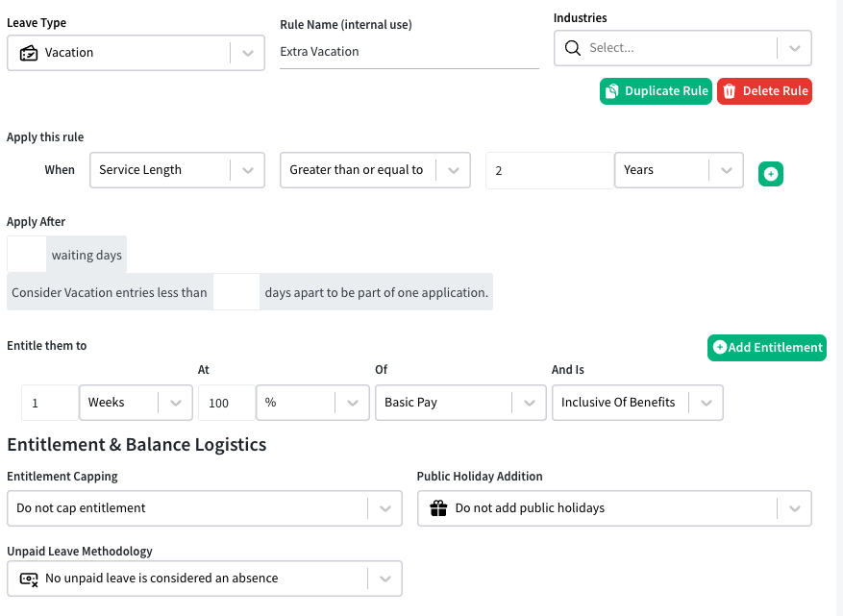The width and height of the screenshot is (843, 616).
Task: Click the unpaid leave money icon
Action: tap(29, 579)
